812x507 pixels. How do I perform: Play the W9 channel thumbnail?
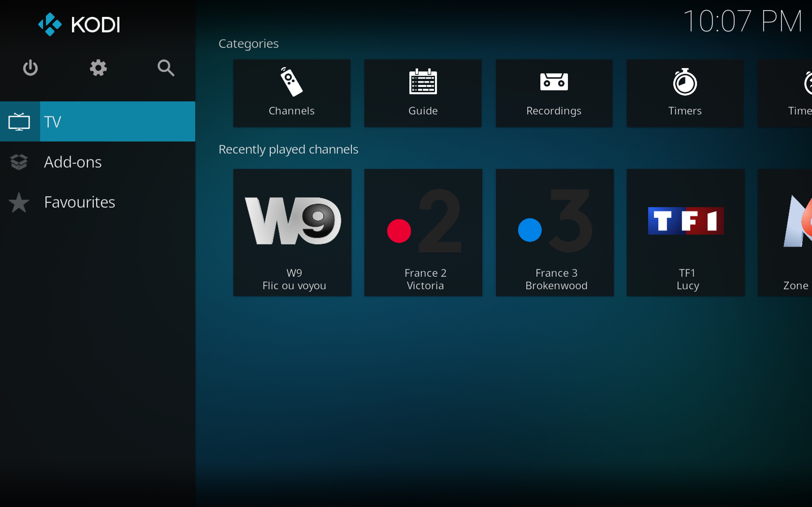tap(292, 232)
